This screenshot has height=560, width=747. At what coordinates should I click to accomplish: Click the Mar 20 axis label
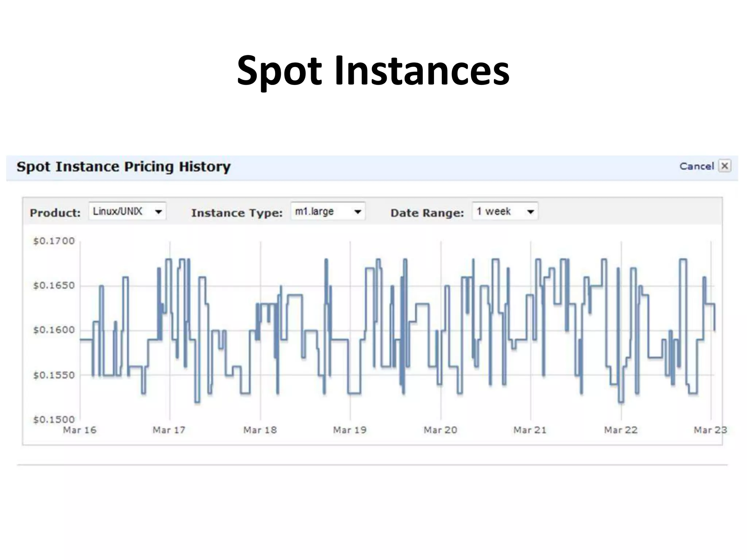(440, 430)
